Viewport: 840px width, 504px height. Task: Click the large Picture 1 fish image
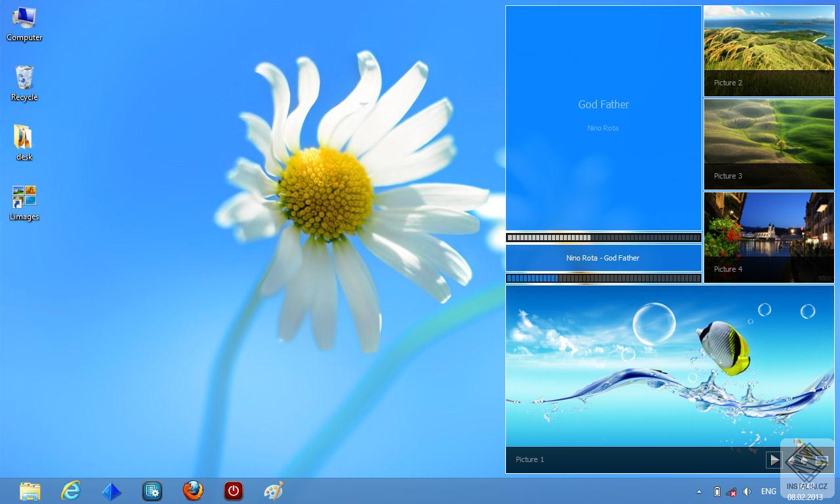coord(670,379)
